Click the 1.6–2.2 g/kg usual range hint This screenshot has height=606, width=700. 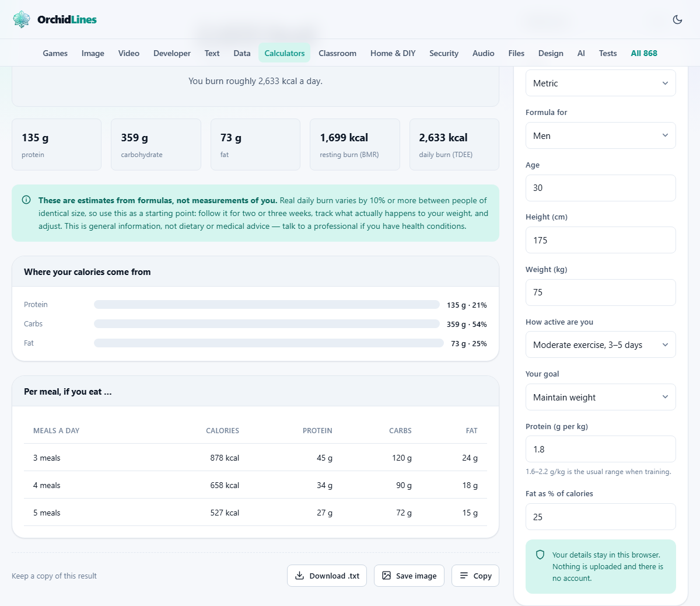(x=598, y=472)
